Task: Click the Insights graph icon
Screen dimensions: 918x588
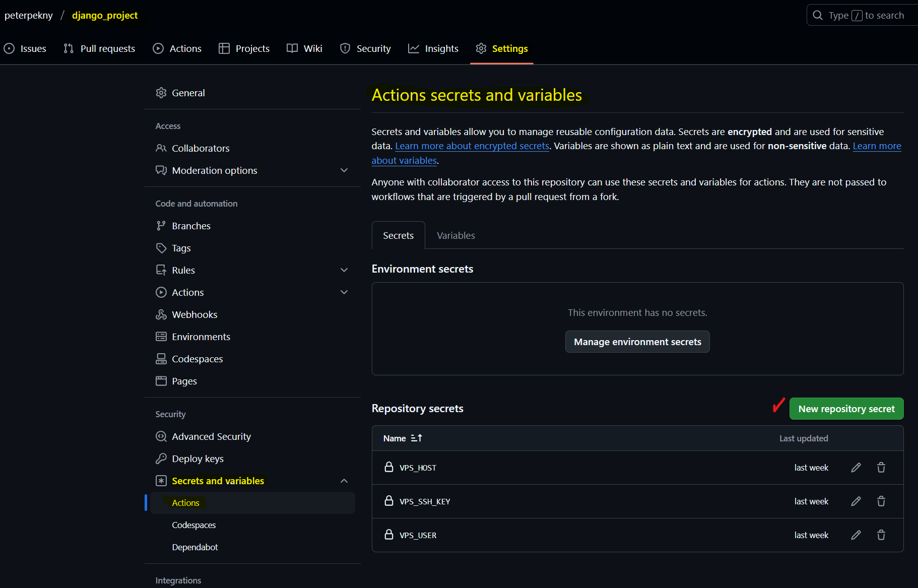Action: [x=414, y=48]
